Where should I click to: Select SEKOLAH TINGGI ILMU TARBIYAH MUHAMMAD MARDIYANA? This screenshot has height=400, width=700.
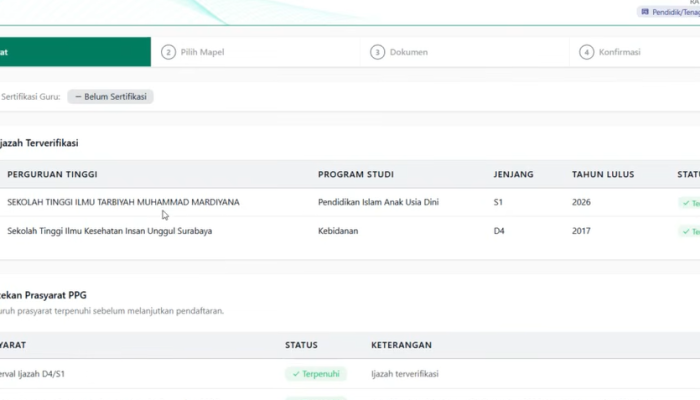[123, 202]
